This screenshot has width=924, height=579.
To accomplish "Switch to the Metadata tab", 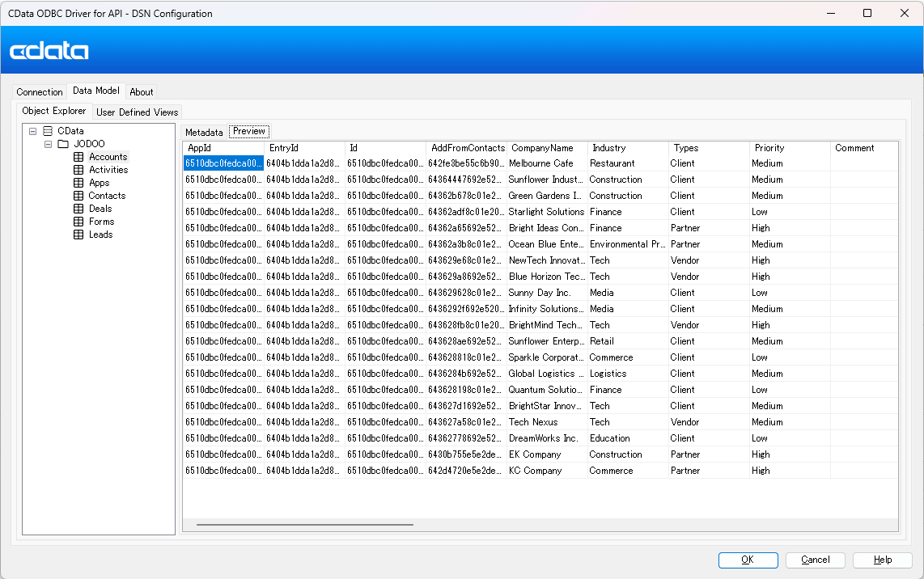I will click(204, 132).
